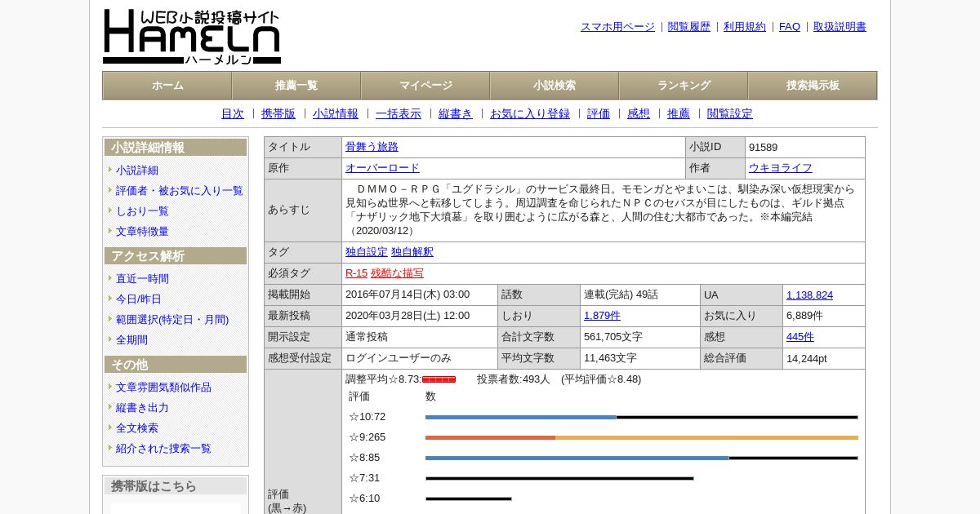
Task: Select the 平均文字数 value 11,463文字
Action: point(610,358)
